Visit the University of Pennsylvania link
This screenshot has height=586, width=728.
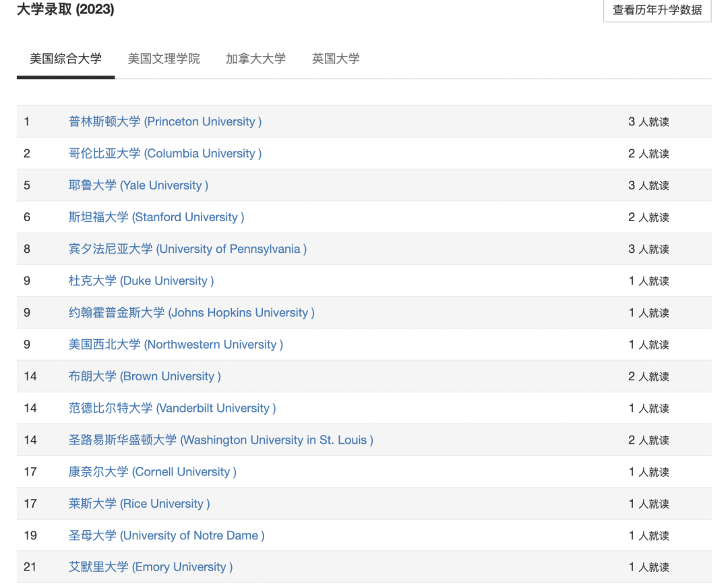point(187,249)
